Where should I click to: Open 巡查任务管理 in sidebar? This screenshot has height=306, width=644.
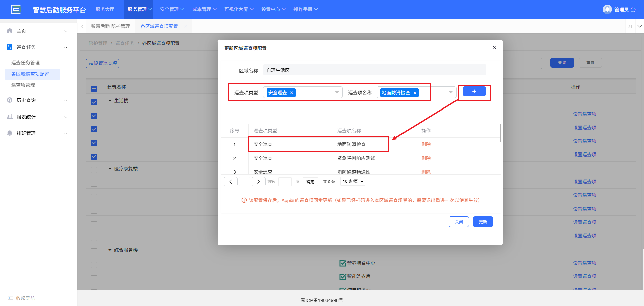click(25, 63)
